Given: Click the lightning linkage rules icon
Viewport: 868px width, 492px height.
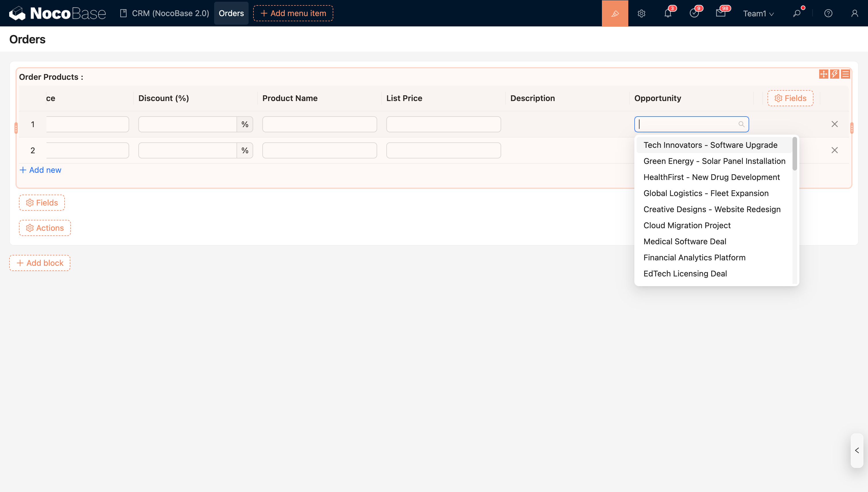Looking at the screenshot, I should (x=834, y=74).
